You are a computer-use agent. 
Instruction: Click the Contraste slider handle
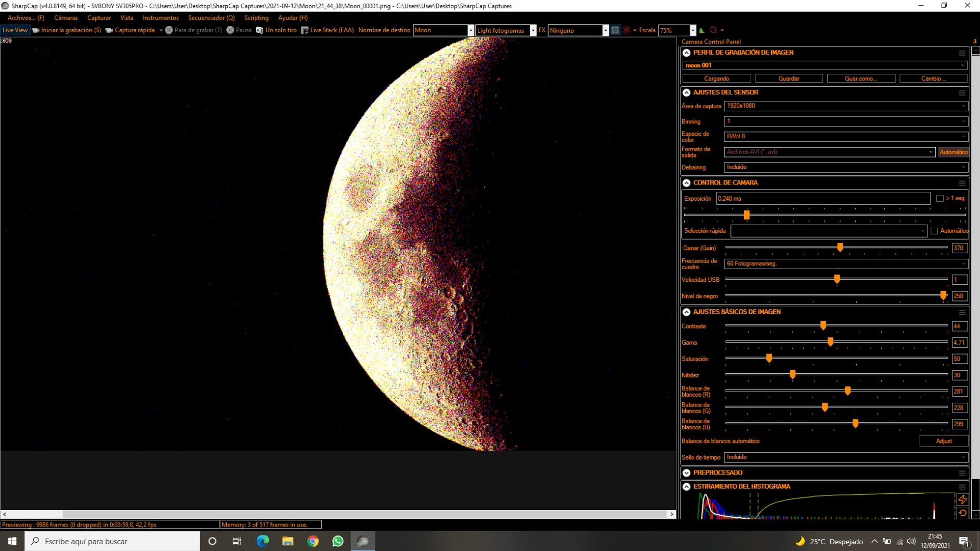click(823, 326)
